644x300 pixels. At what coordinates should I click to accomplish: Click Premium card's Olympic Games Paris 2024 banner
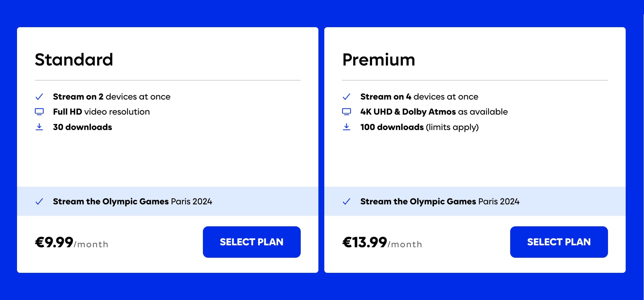475,201
